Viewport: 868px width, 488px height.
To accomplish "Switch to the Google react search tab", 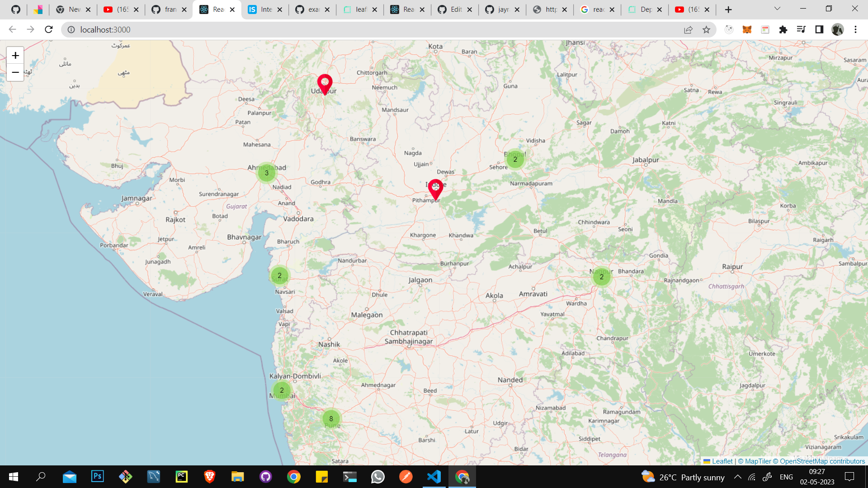I will point(597,9).
